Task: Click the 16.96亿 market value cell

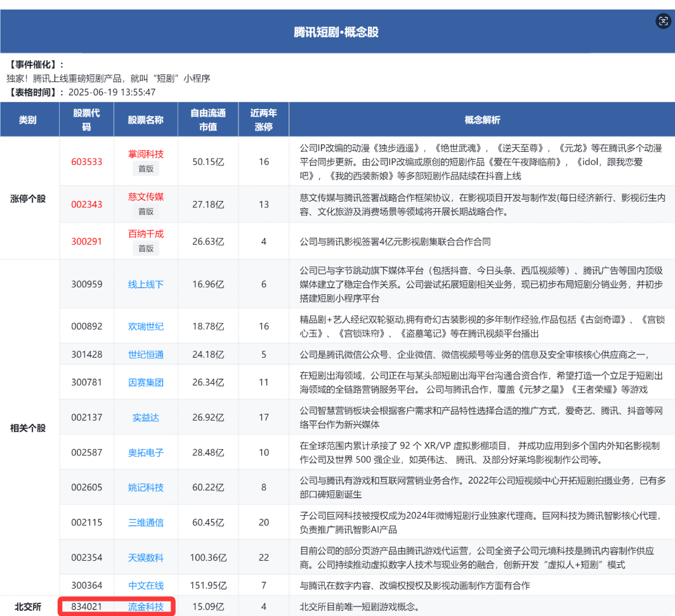Action: point(208,284)
